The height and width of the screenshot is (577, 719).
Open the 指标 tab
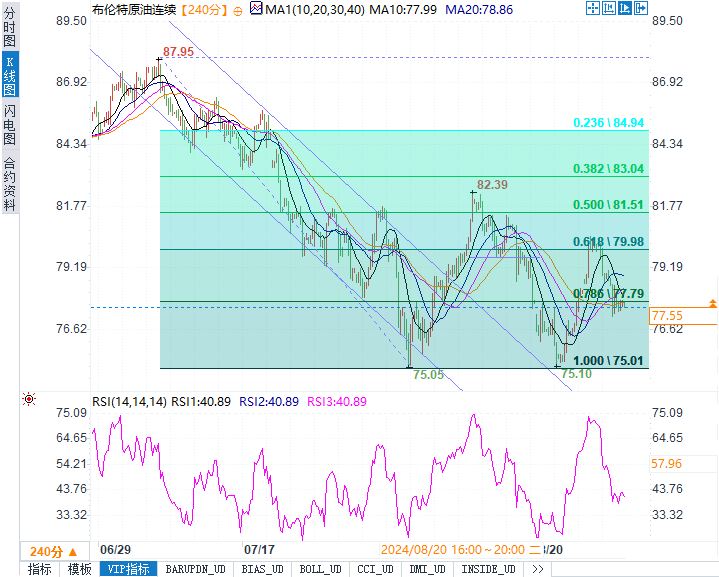39,569
